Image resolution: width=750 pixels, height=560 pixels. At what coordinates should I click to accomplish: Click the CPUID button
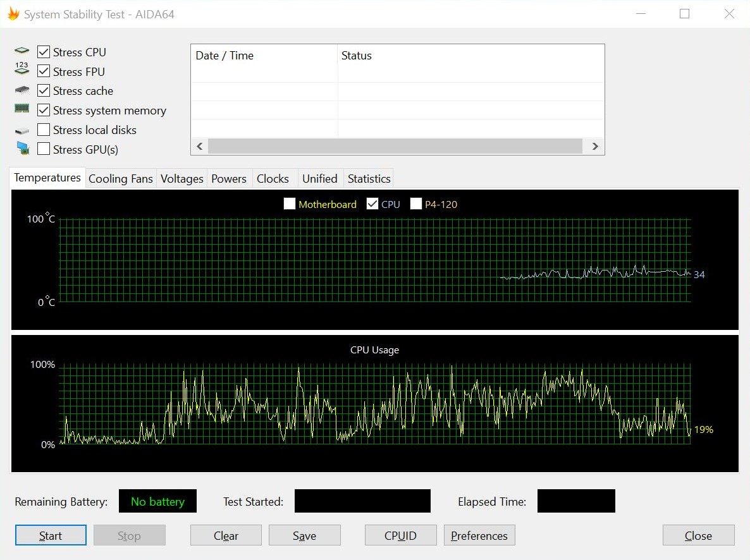pos(400,535)
